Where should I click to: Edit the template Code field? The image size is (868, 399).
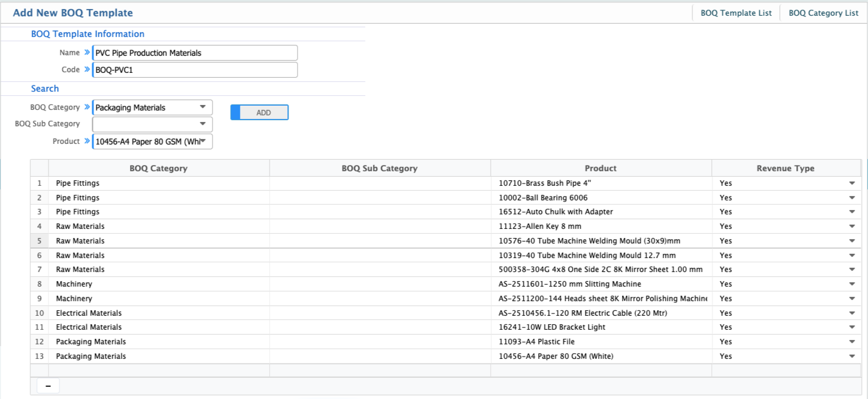[x=195, y=70]
